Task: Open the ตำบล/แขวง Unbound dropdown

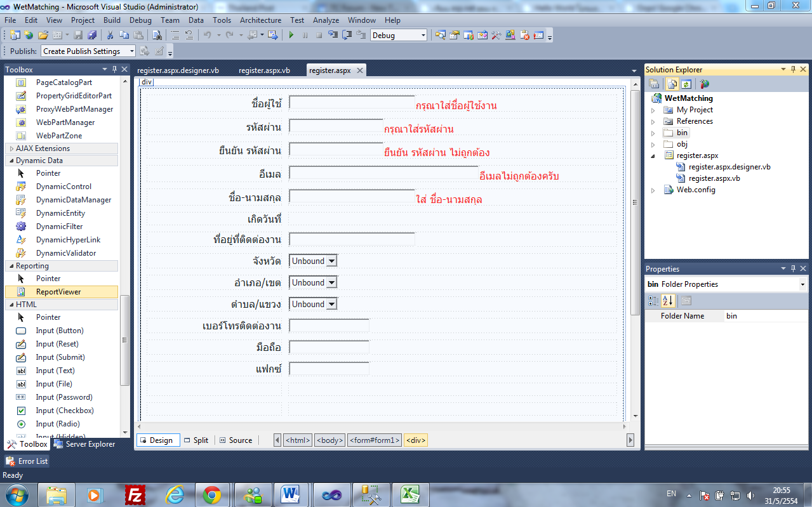Action: point(313,304)
